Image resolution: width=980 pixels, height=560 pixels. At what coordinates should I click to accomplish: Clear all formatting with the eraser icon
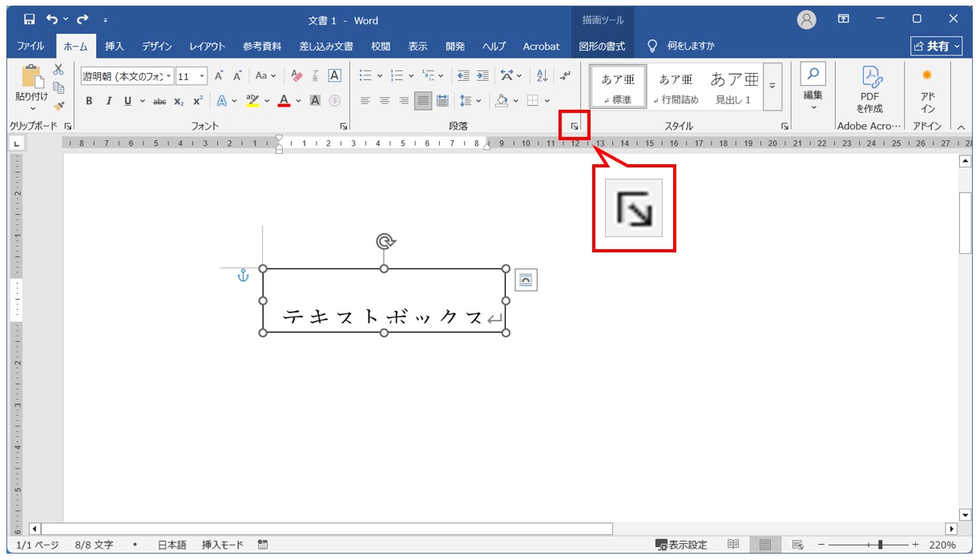point(297,76)
